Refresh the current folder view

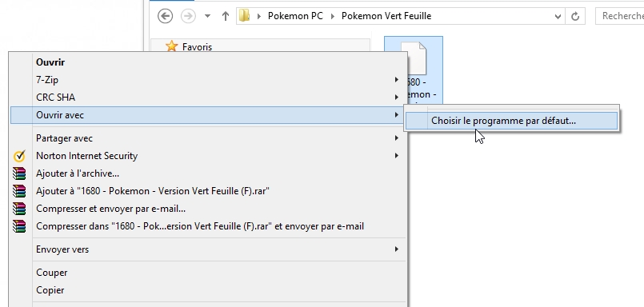(x=575, y=17)
